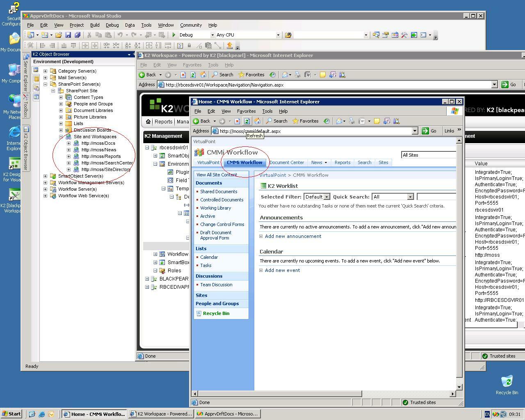Select Content Types tree item
525x420 pixels.
pyautogui.click(x=88, y=97)
